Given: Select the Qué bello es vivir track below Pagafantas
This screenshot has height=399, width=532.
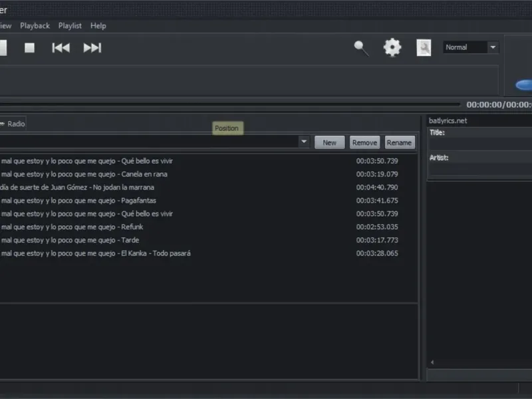Looking at the screenshot, I should click(x=209, y=213).
